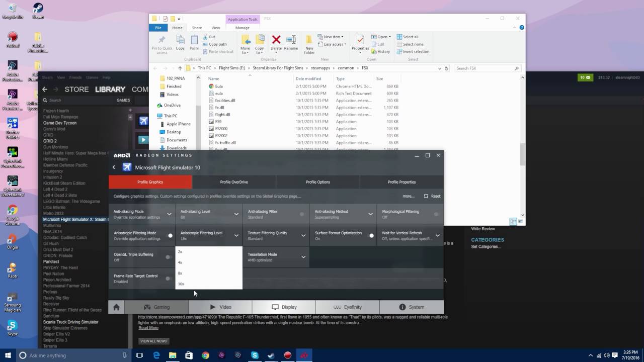Refresh the FSX folder view
This screenshot has width=644, height=362.
point(446,68)
